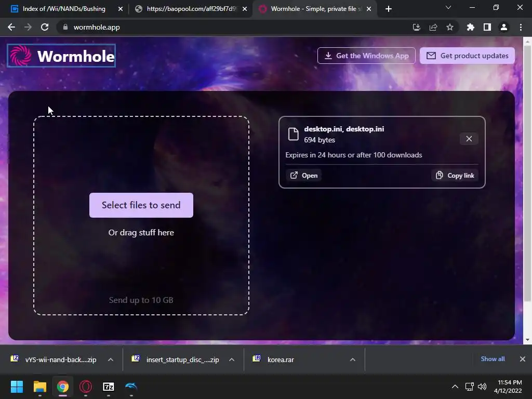Click Chrome taskbar icon
This screenshot has width=532, height=399.
(x=63, y=387)
